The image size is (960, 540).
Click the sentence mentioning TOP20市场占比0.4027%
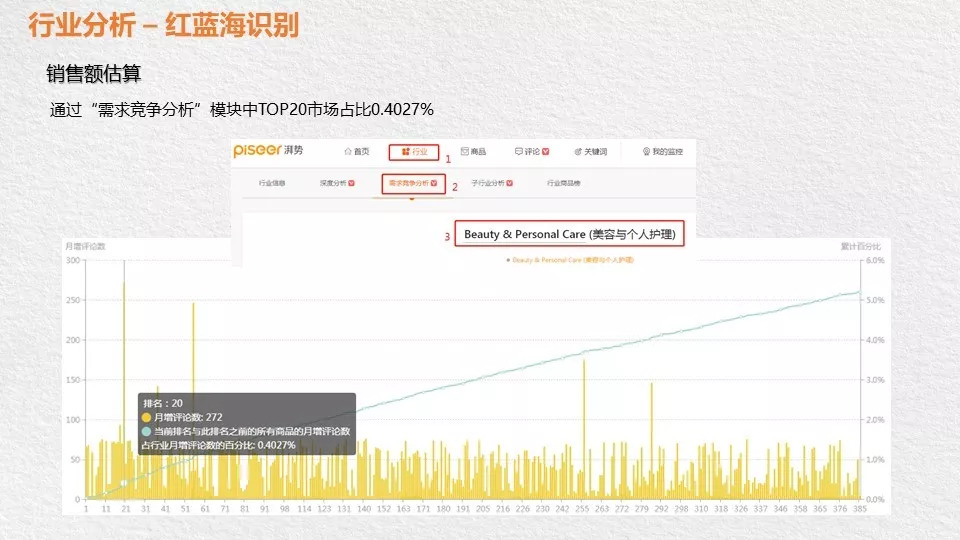pyautogui.click(x=242, y=110)
